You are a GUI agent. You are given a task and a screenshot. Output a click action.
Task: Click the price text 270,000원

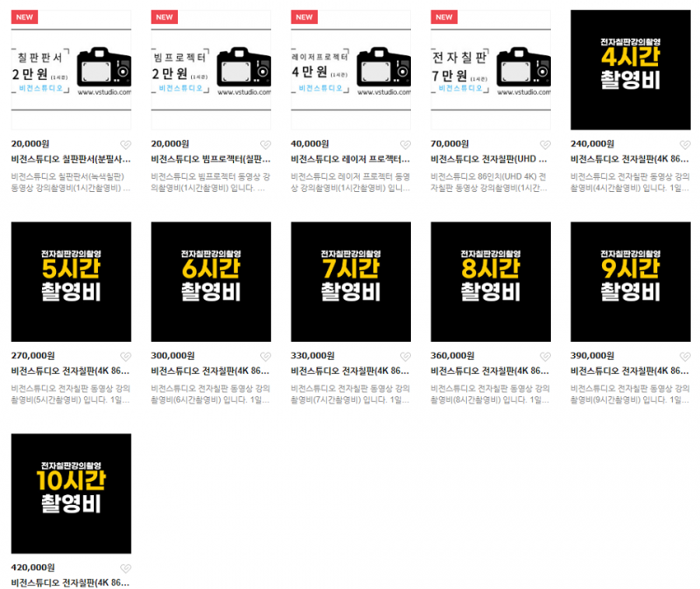(33, 355)
